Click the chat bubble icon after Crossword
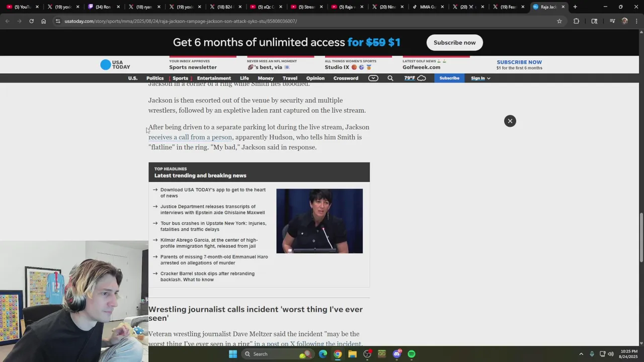The width and height of the screenshot is (644, 362). (373, 78)
